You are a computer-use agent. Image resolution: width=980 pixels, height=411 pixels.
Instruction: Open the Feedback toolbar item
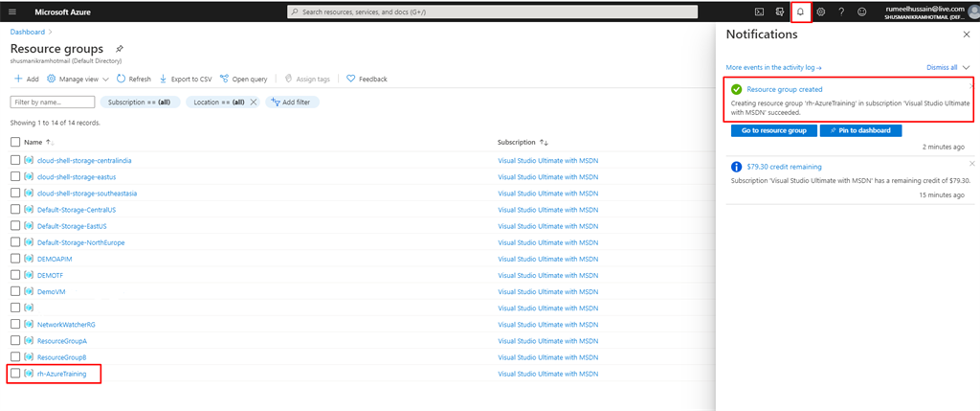click(x=367, y=80)
